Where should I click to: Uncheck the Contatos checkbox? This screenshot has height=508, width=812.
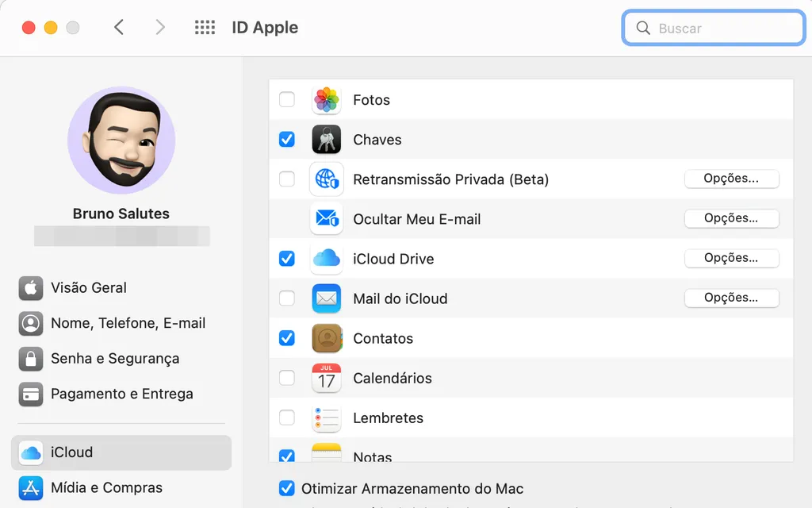click(287, 338)
